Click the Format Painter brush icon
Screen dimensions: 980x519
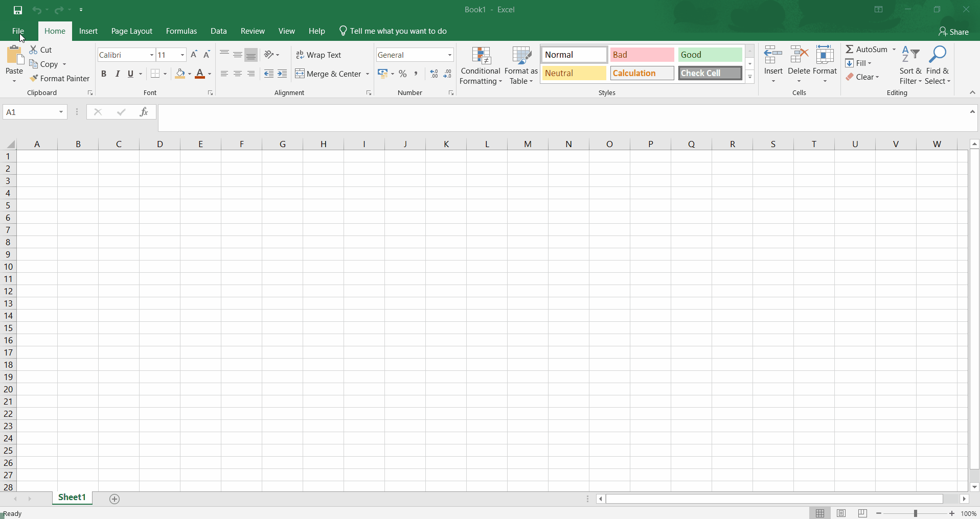pyautogui.click(x=34, y=78)
